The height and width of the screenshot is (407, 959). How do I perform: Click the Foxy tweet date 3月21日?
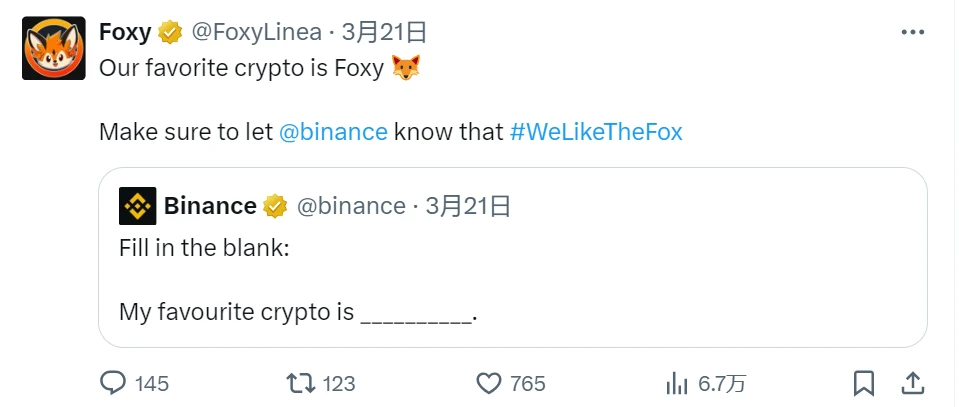pos(384,32)
